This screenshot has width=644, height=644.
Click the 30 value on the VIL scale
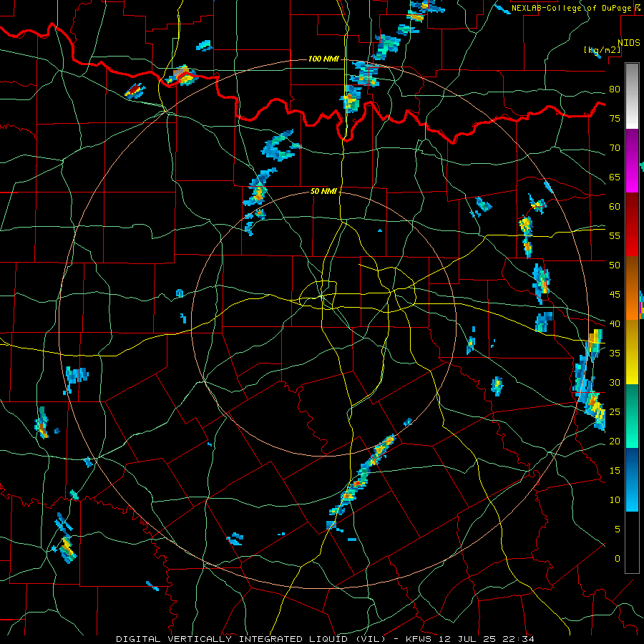(615, 382)
